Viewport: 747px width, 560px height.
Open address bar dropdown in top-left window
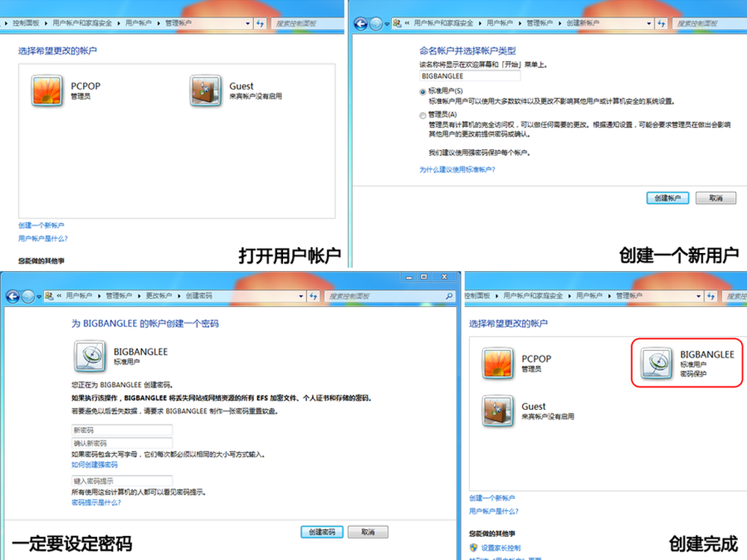[x=248, y=23]
